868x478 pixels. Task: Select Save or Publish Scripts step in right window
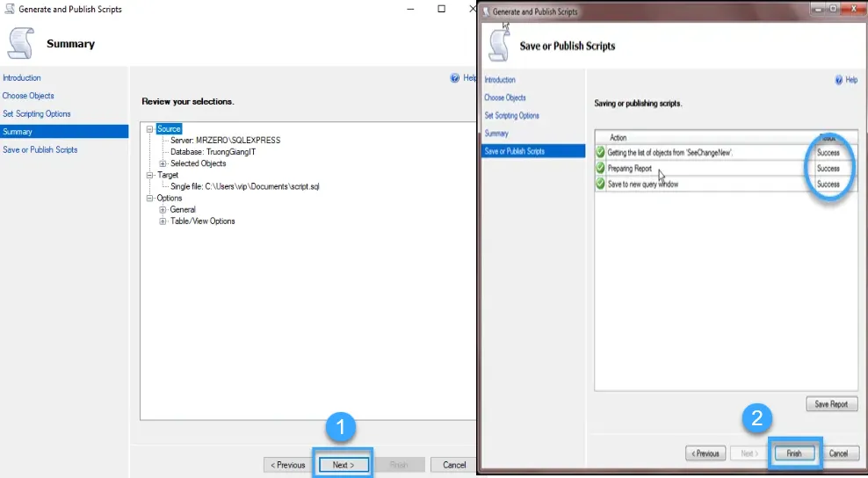click(x=533, y=150)
